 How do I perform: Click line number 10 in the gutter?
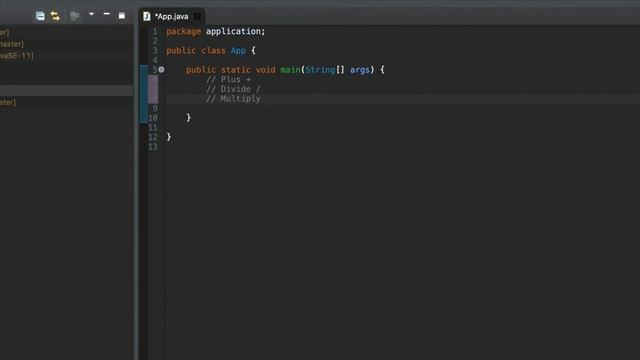[153, 118]
